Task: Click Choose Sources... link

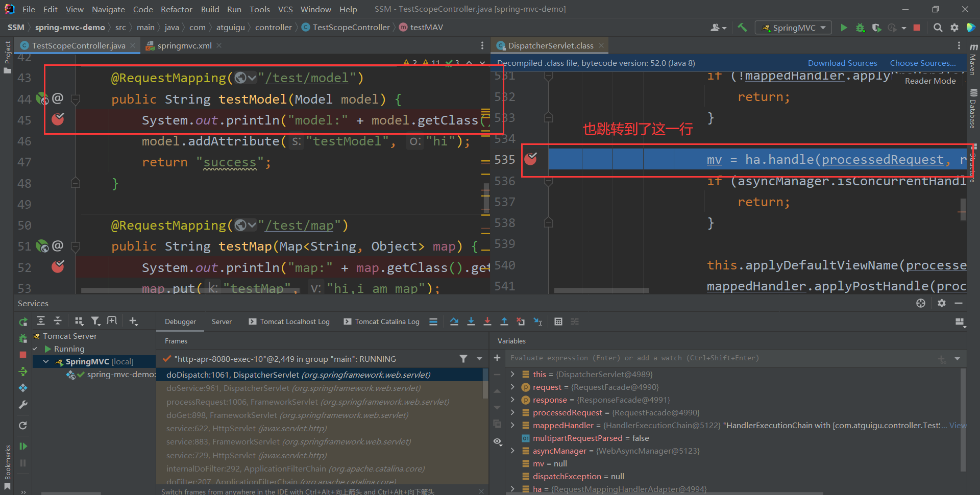Action: [923, 63]
